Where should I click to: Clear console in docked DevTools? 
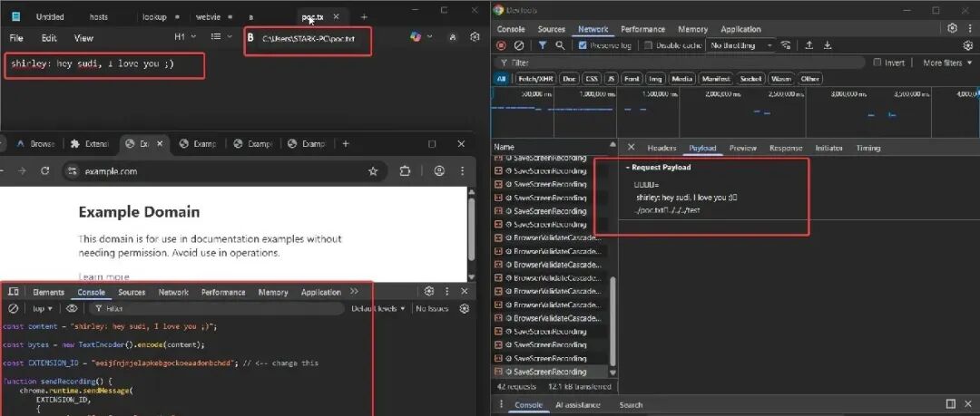13,308
